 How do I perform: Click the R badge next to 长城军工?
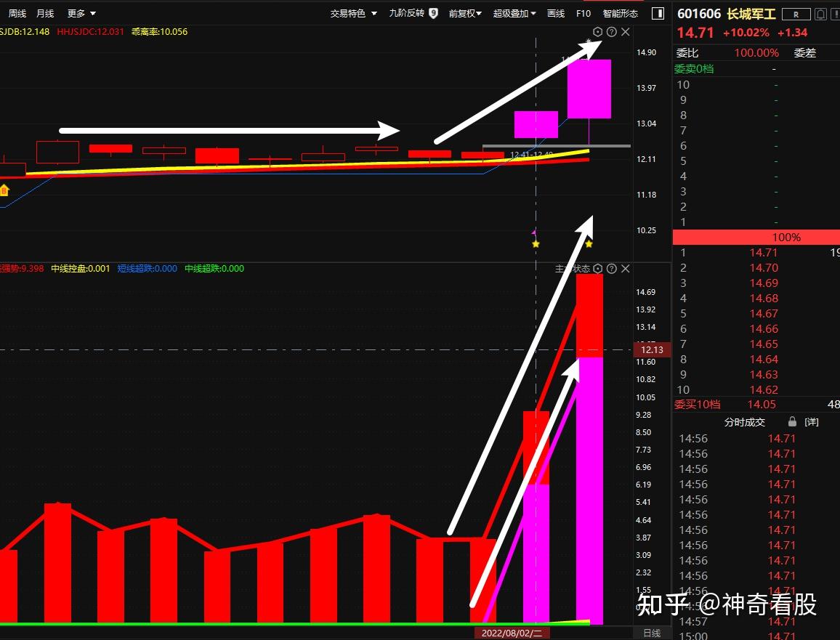[x=796, y=14]
